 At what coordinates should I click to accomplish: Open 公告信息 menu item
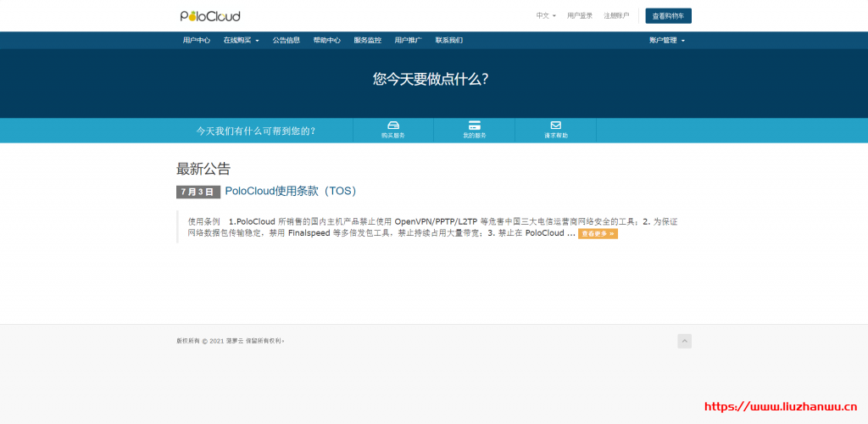286,40
